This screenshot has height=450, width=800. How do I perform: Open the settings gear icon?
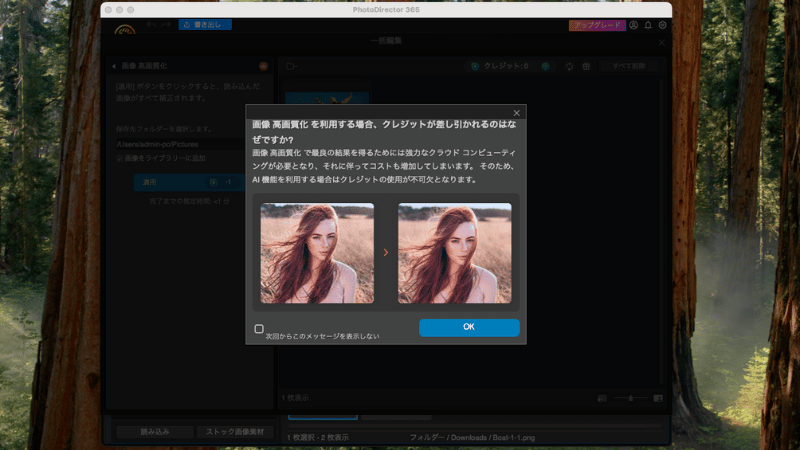[x=663, y=25]
